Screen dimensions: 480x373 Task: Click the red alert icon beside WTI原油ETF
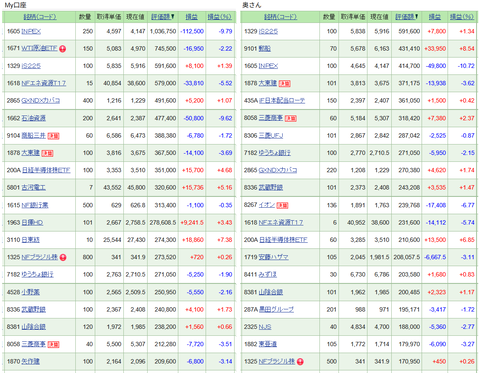point(63,49)
